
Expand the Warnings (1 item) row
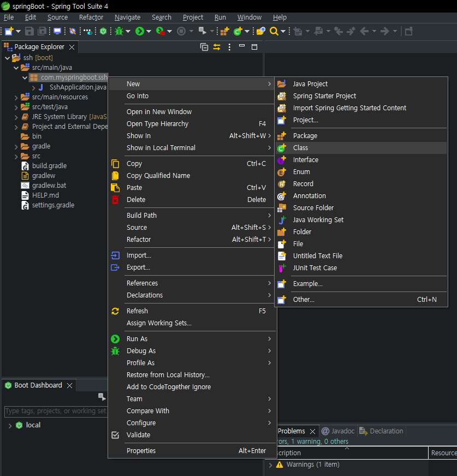pyautogui.click(x=270, y=465)
